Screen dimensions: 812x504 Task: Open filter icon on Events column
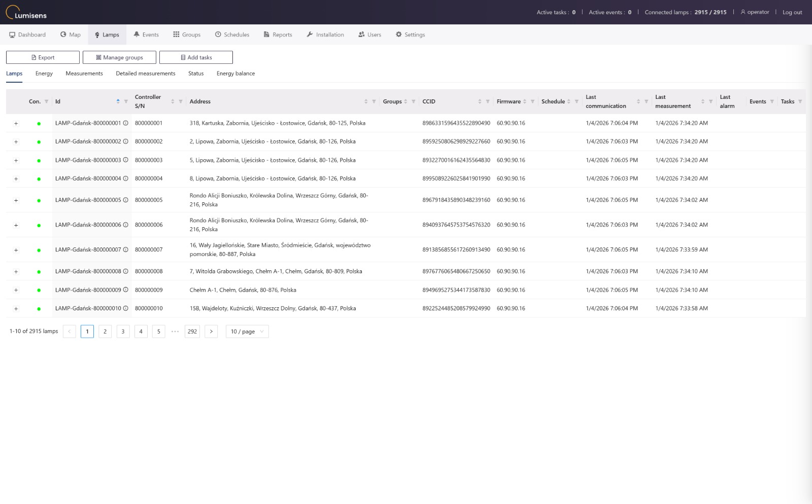(772, 101)
